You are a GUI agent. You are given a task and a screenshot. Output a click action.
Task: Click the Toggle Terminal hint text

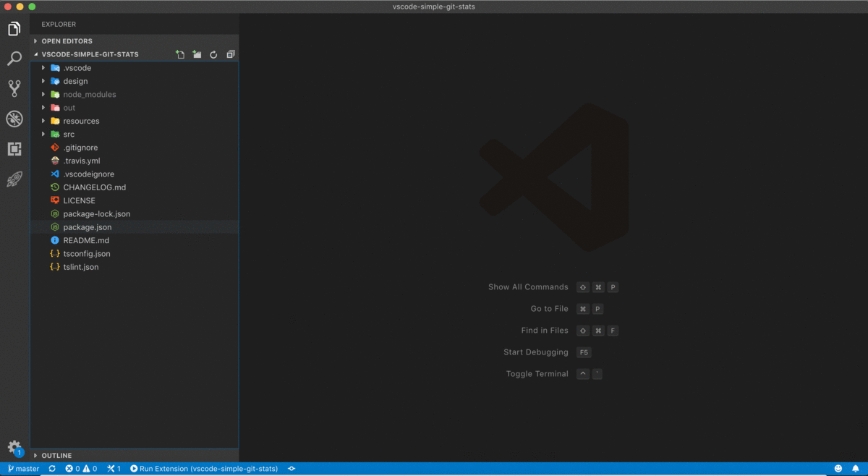coord(537,374)
